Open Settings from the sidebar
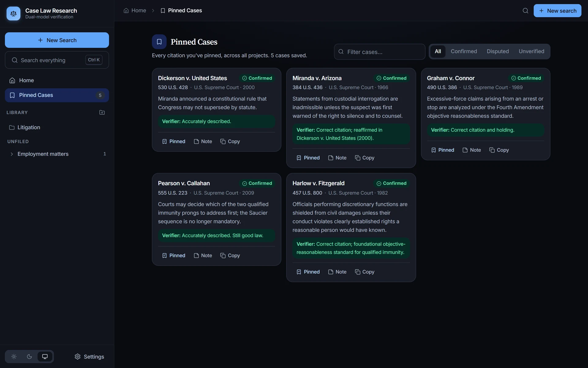588x368 pixels. coord(89,357)
